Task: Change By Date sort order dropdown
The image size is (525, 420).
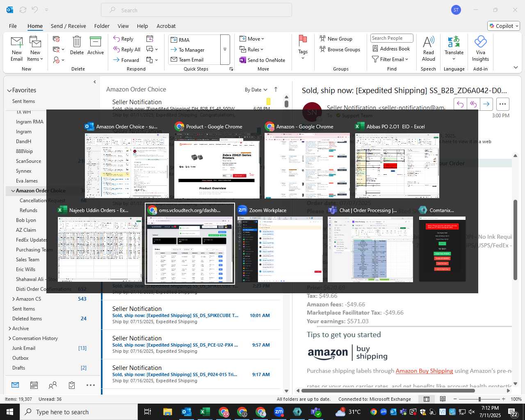Action: 256,90
